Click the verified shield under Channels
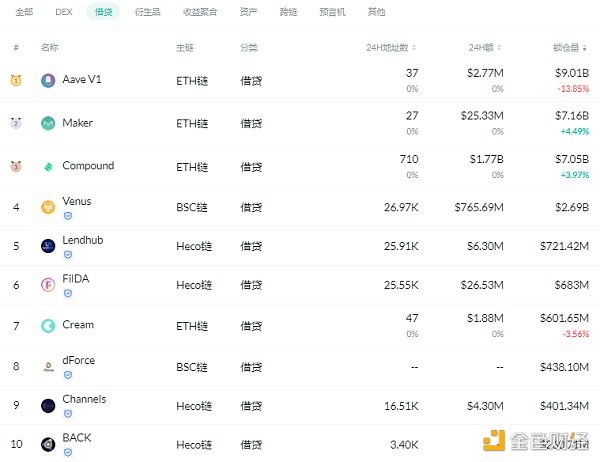 coord(68,413)
